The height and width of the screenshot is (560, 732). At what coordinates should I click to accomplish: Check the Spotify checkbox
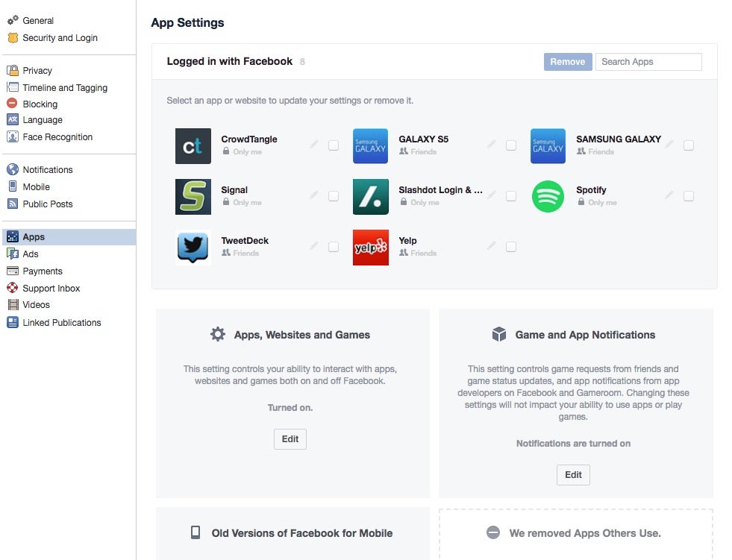tap(689, 196)
